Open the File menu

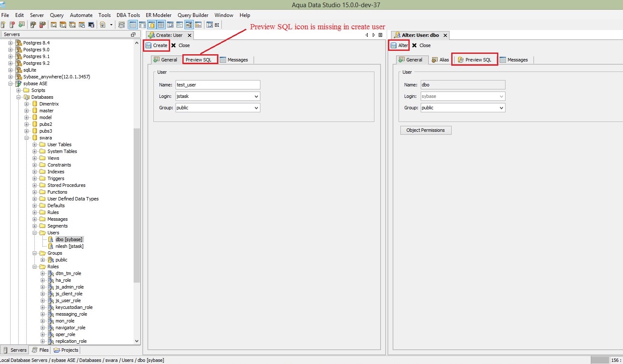click(5, 15)
